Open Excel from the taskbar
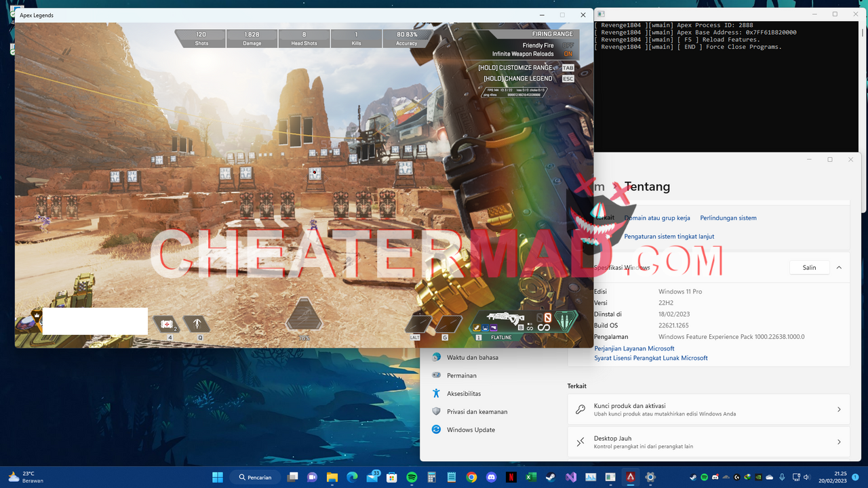Screen dimensions: 868x488 click(531, 477)
